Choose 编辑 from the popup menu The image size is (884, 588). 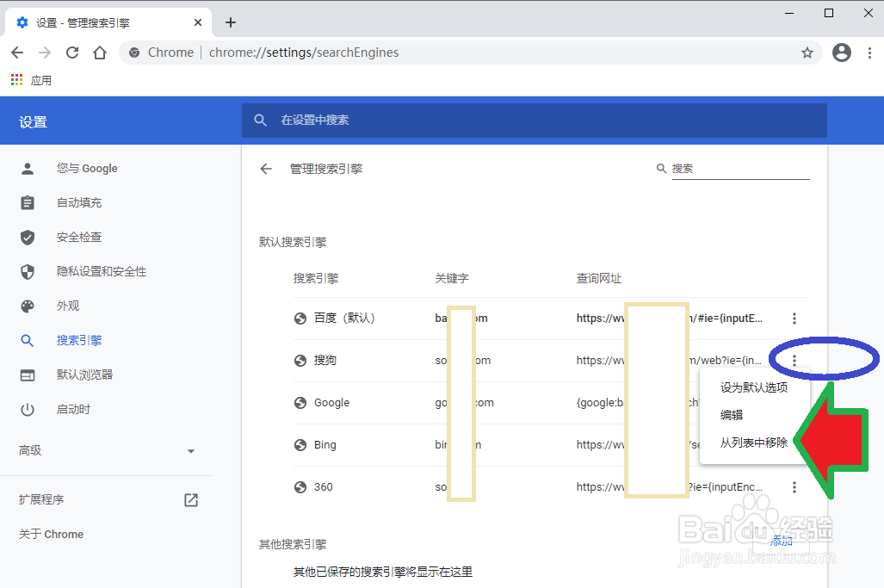(x=754, y=415)
